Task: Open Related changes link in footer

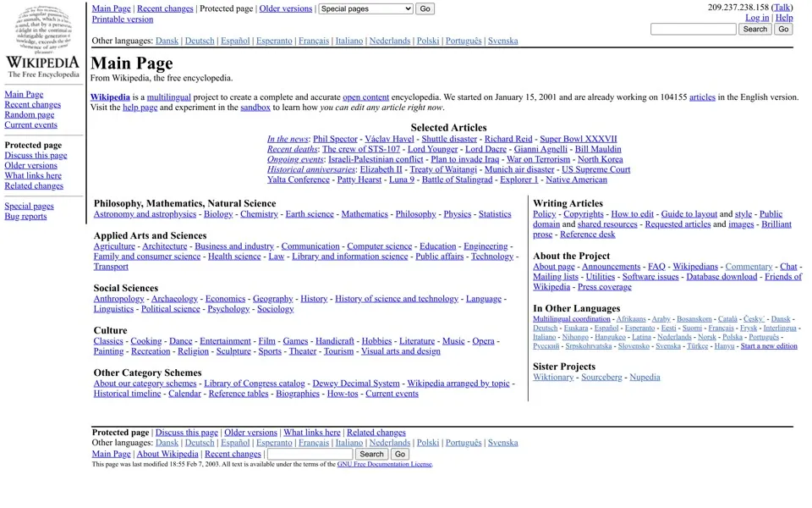Action: click(x=376, y=433)
